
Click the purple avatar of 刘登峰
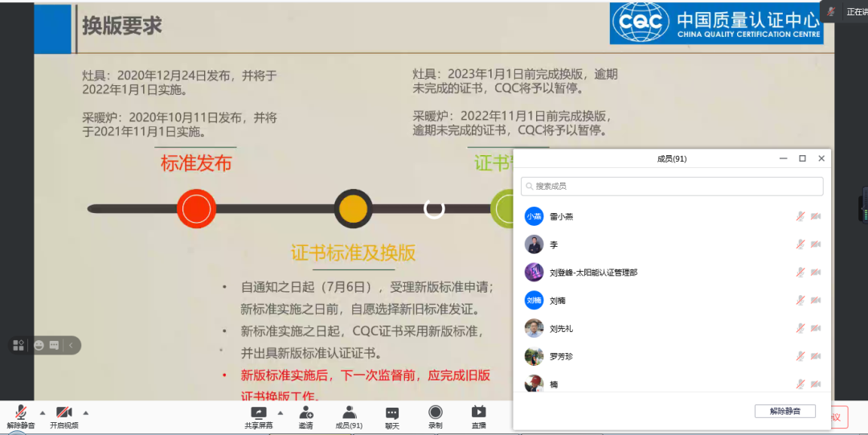point(534,272)
